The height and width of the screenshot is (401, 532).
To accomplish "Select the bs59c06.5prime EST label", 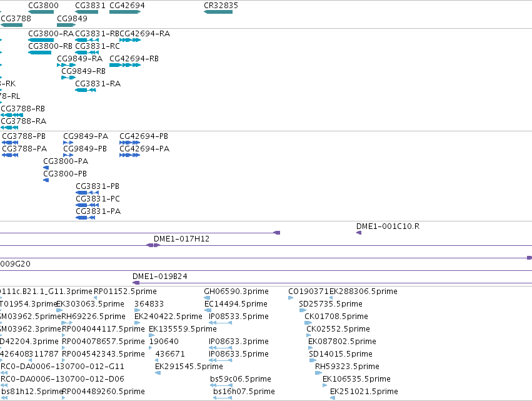I will pos(241,379).
